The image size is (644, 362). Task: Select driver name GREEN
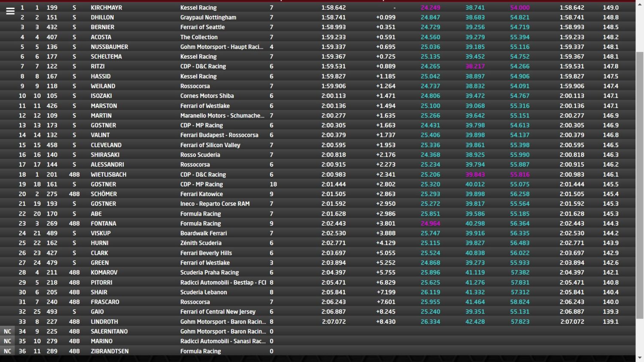(x=100, y=263)
